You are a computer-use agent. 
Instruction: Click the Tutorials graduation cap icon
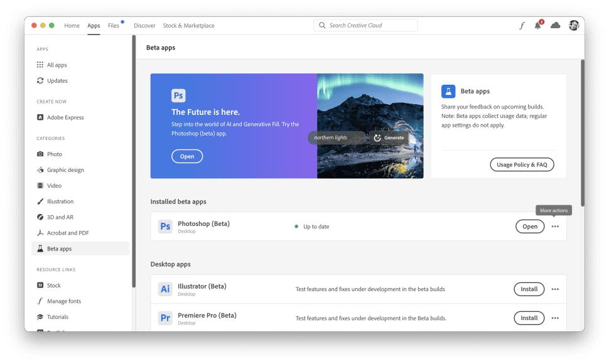[40, 317]
